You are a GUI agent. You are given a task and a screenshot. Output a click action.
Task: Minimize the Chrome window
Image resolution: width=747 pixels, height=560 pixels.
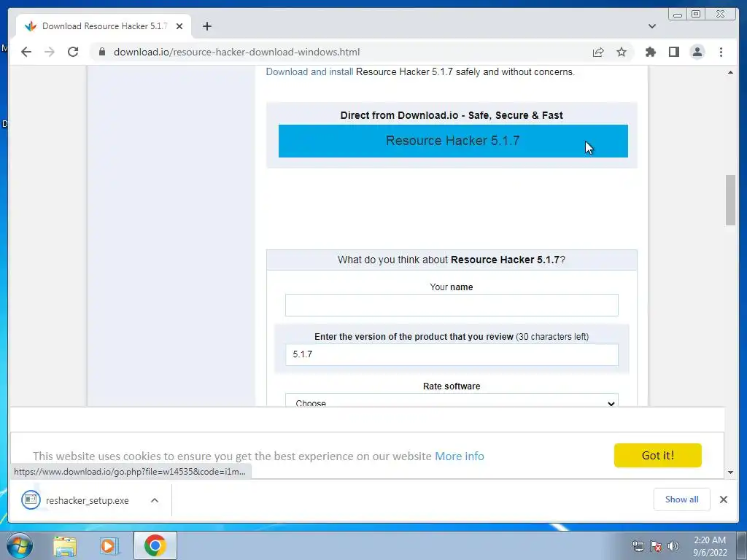click(678, 15)
